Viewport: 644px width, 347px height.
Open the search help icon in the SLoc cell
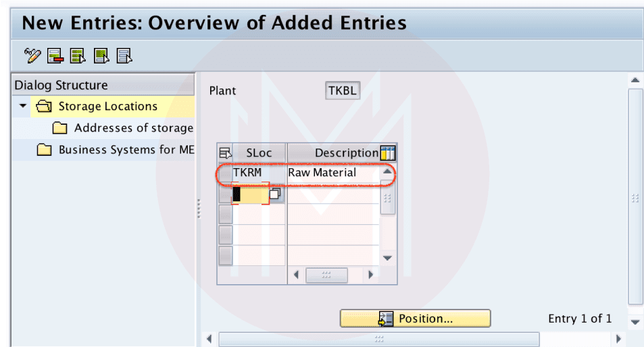point(275,194)
